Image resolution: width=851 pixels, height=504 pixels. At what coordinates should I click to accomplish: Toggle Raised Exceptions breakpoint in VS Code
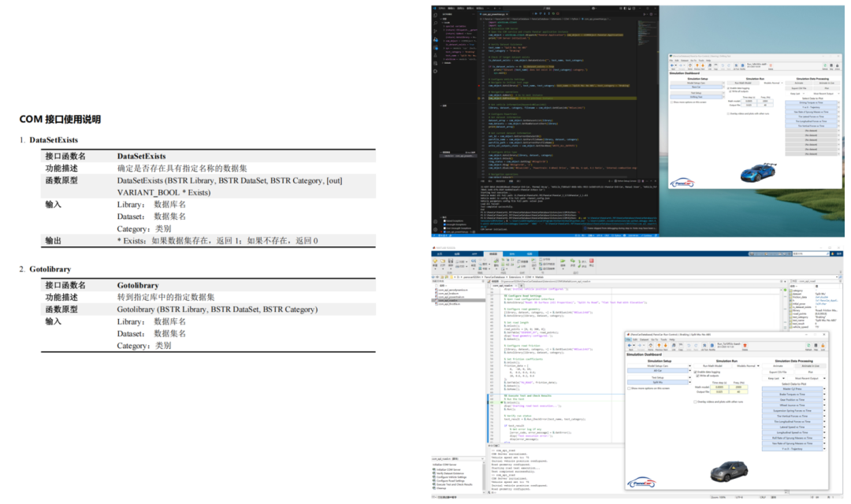445,220
